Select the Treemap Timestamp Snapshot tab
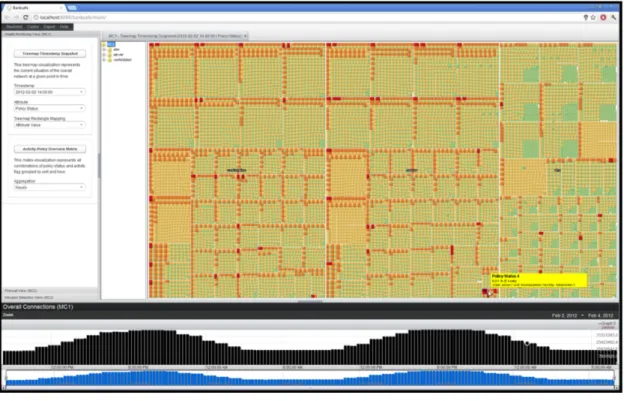 174,36
